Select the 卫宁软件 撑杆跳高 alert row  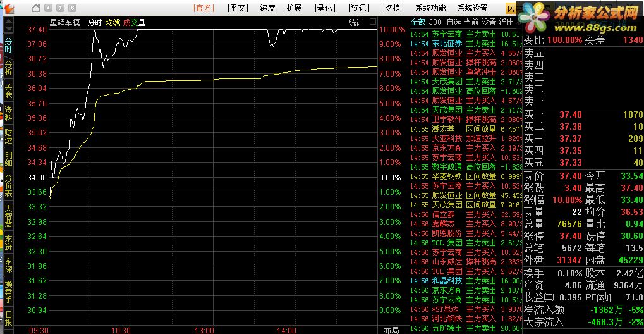(x=466, y=120)
